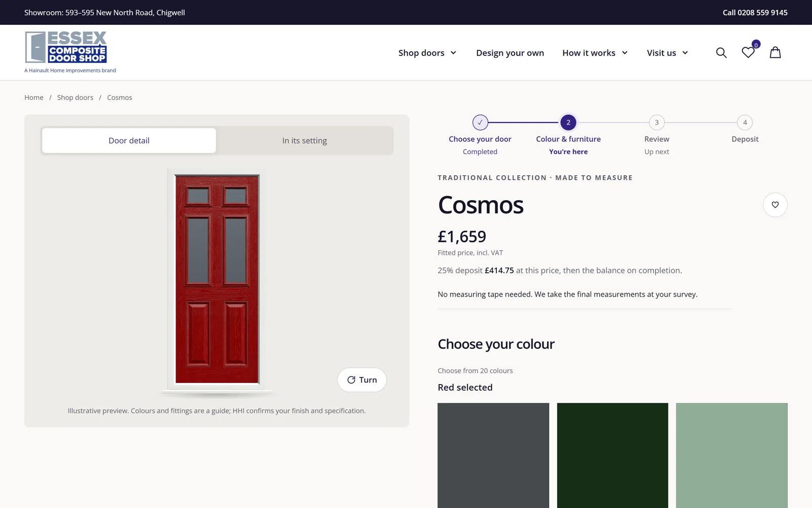The height and width of the screenshot is (508, 812).
Task: Click 'Choose from 20 colours' text
Action: (475, 371)
